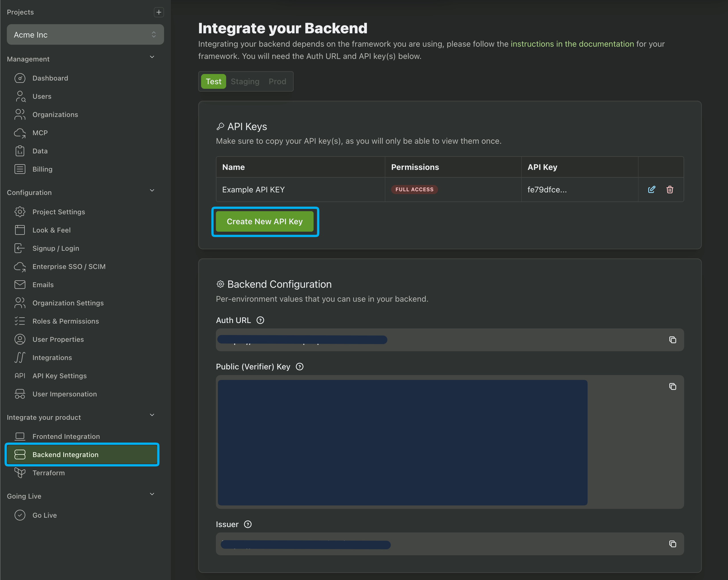Image resolution: width=728 pixels, height=580 pixels.
Task: Click the Dashboard gauge icon
Action: click(x=20, y=78)
